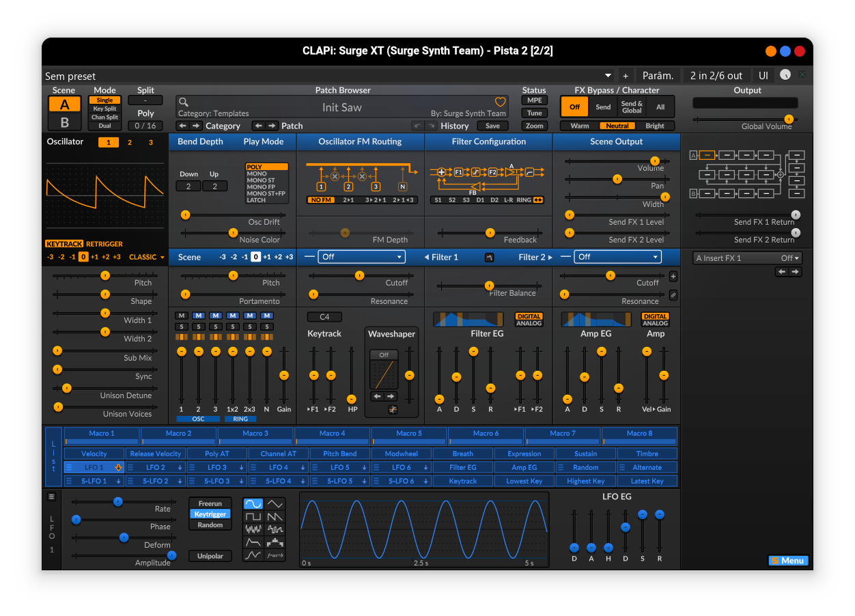Enable MPE in the Status section
The image size is (855, 616).
point(534,100)
